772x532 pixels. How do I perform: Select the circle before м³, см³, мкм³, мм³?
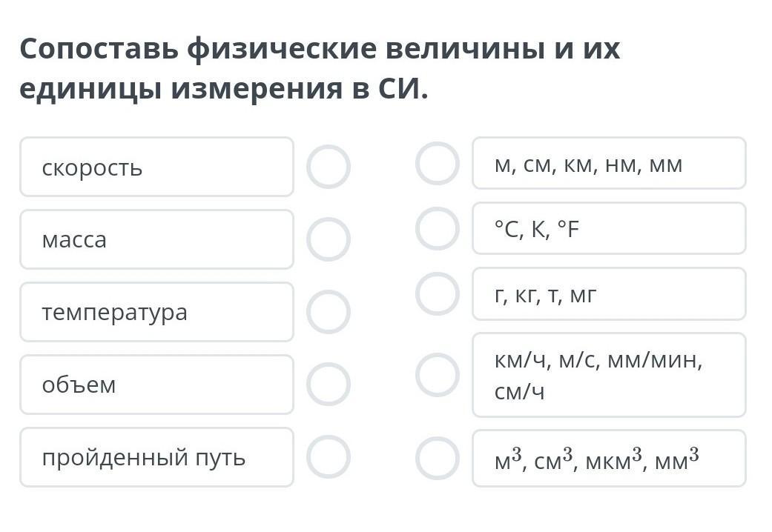tap(438, 459)
